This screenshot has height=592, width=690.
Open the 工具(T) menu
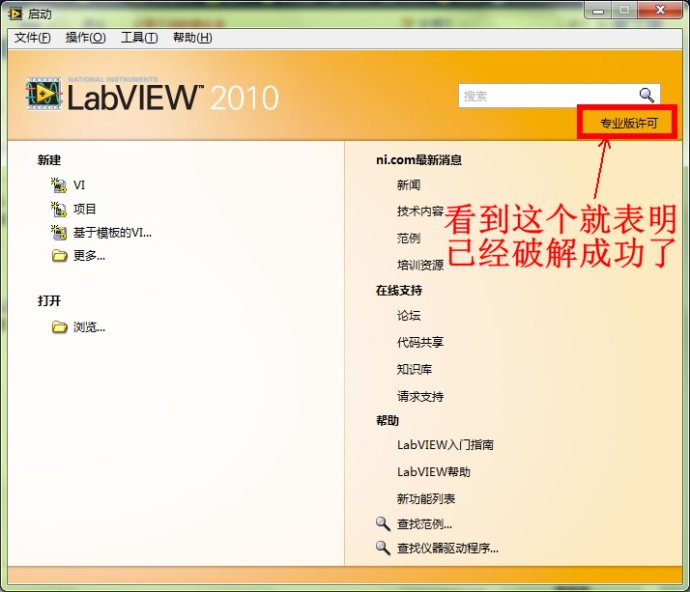(x=139, y=38)
